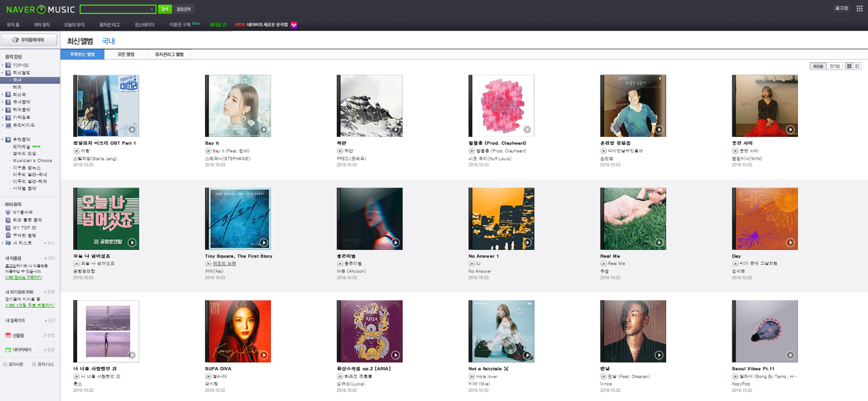Click the music search input field
The height and width of the screenshot is (401, 868).
114,10
